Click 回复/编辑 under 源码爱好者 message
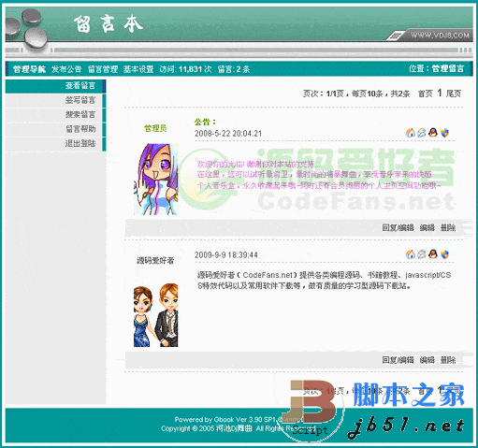 point(398,360)
